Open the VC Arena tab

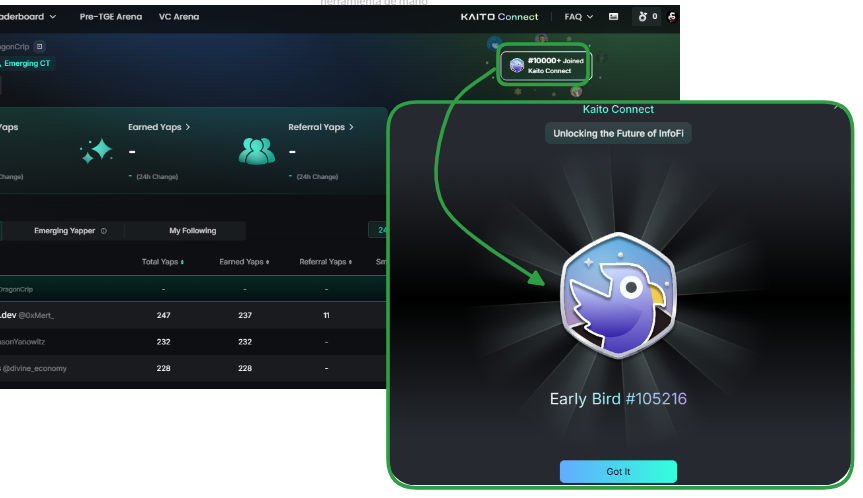click(x=179, y=17)
